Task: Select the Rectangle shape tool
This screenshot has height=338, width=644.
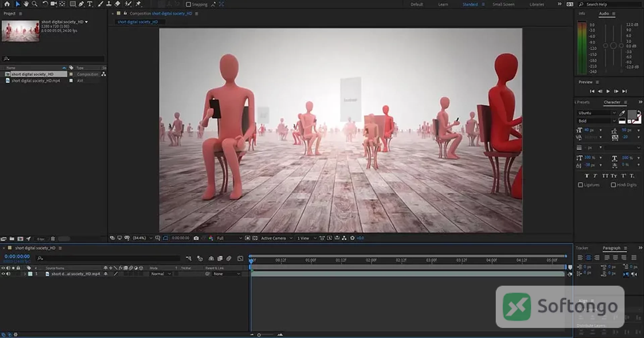Action: (72, 4)
